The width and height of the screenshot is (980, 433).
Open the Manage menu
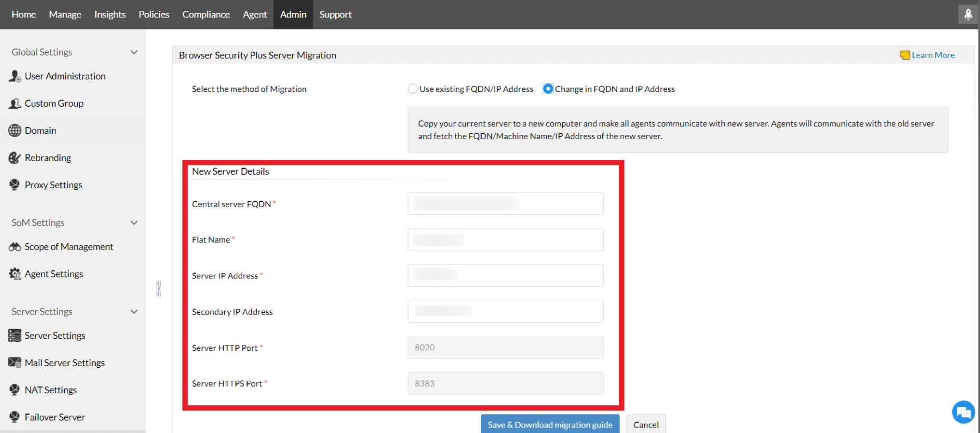pos(65,15)
